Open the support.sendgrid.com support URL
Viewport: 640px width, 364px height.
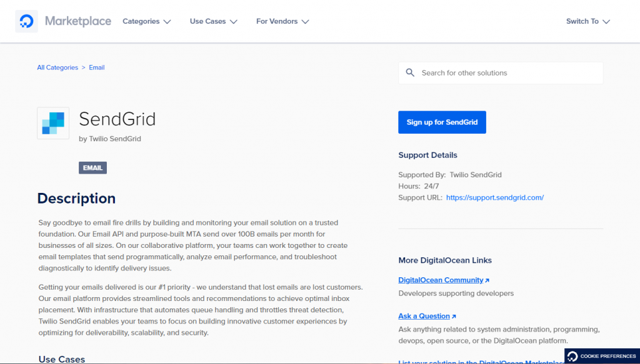pos(494,197)
